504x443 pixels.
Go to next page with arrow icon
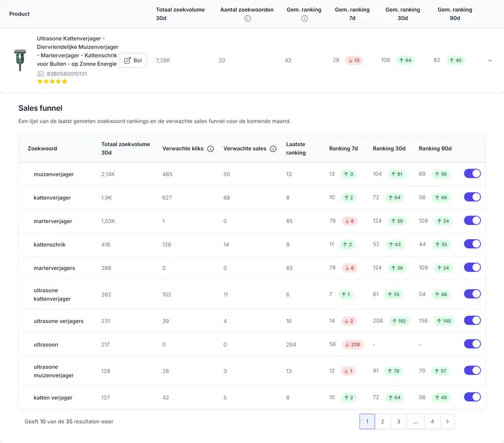pos(447,421)
